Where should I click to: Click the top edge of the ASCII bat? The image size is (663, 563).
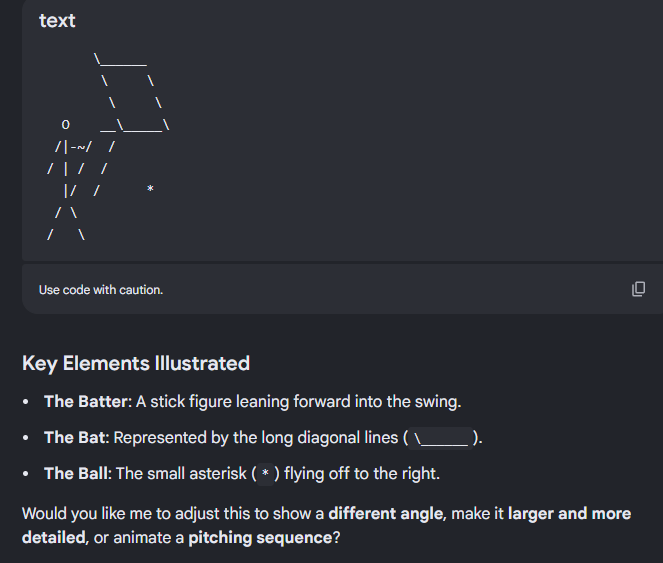coord(121,60)
